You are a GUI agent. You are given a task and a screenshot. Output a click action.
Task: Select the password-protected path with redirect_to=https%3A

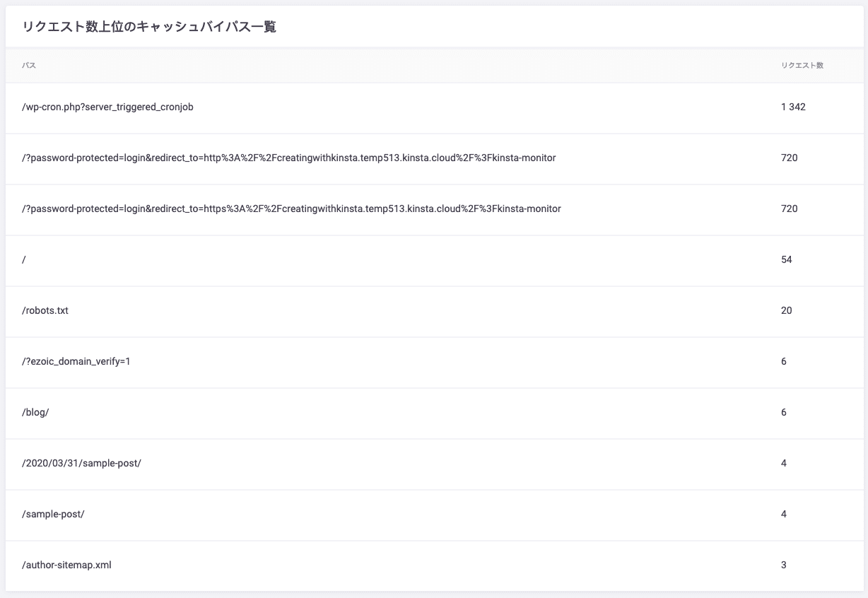(x=291, y=209)
